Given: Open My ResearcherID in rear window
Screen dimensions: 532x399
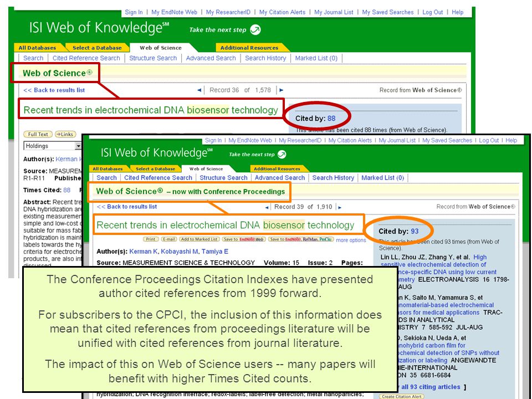Looking at the screenshot, I should [228, 12].
